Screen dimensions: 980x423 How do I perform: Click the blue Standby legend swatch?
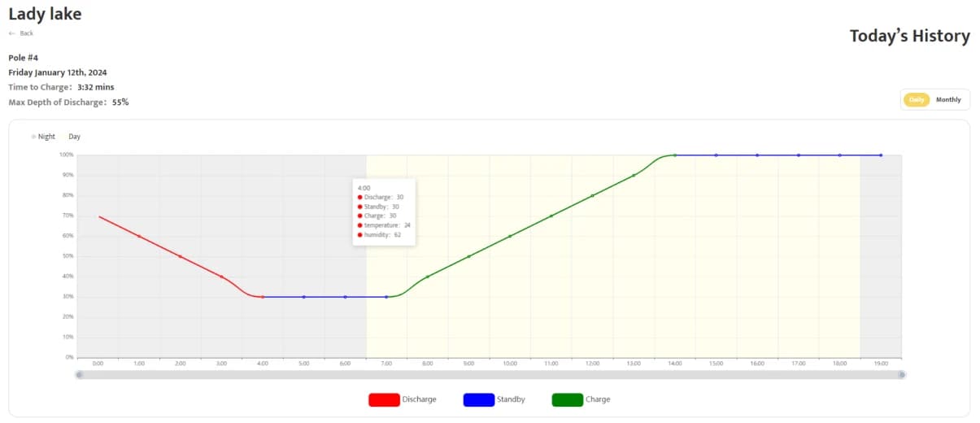[x=478, y=399]
